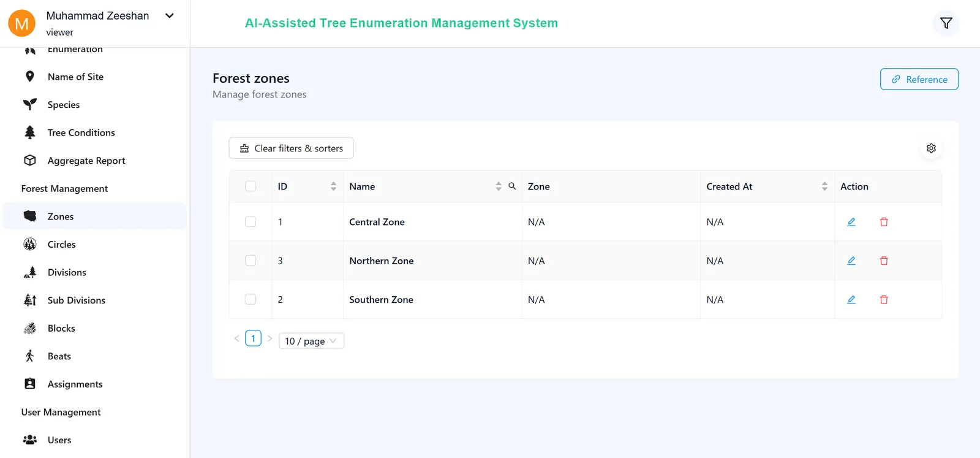980x458 pixels.
Task: Delete the Central Zone row
Action: tap(884, 222)
